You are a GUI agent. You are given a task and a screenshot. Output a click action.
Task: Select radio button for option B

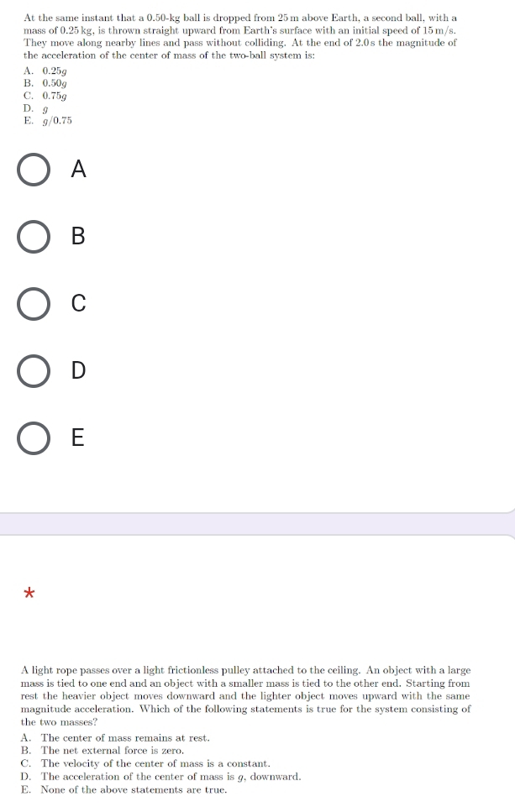(34, 237)
